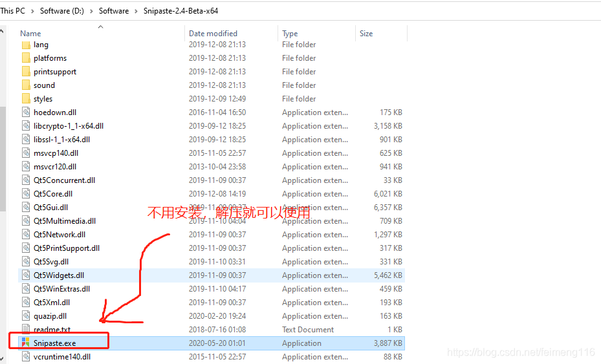Select vcruntime140.dll file name

point(62,357)
